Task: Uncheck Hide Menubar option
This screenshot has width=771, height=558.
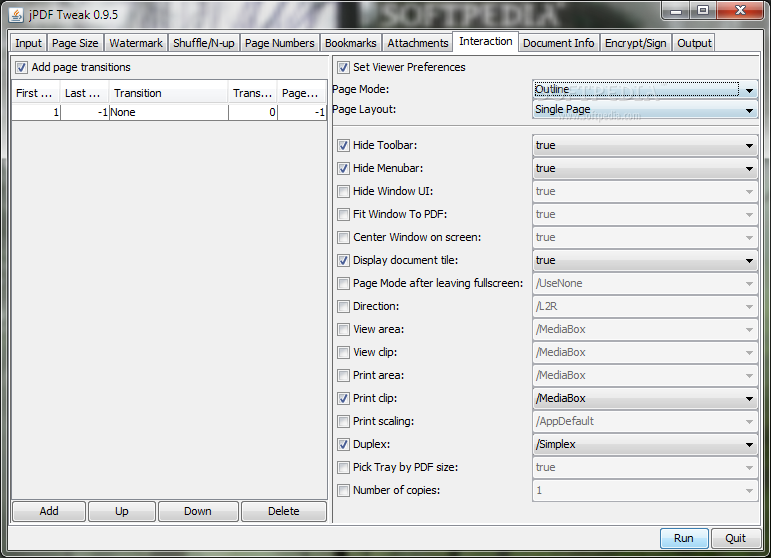Action: pyautogui.click(x=343, y=169)
